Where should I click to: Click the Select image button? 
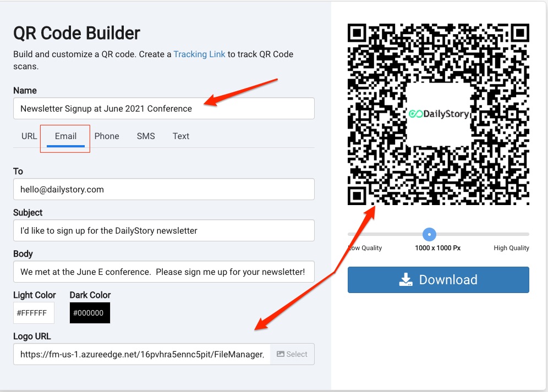pos(292,354)
